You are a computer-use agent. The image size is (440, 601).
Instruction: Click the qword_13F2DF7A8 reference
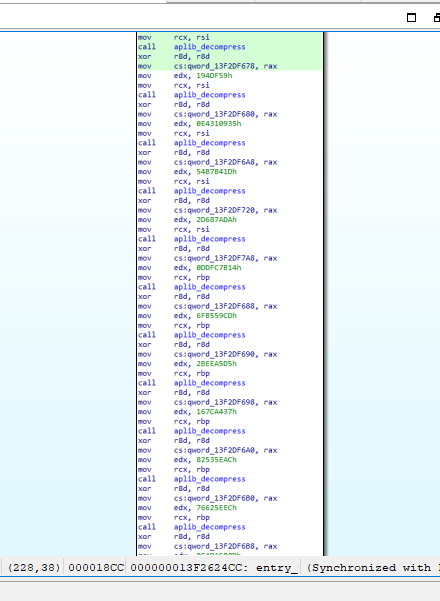220,258
